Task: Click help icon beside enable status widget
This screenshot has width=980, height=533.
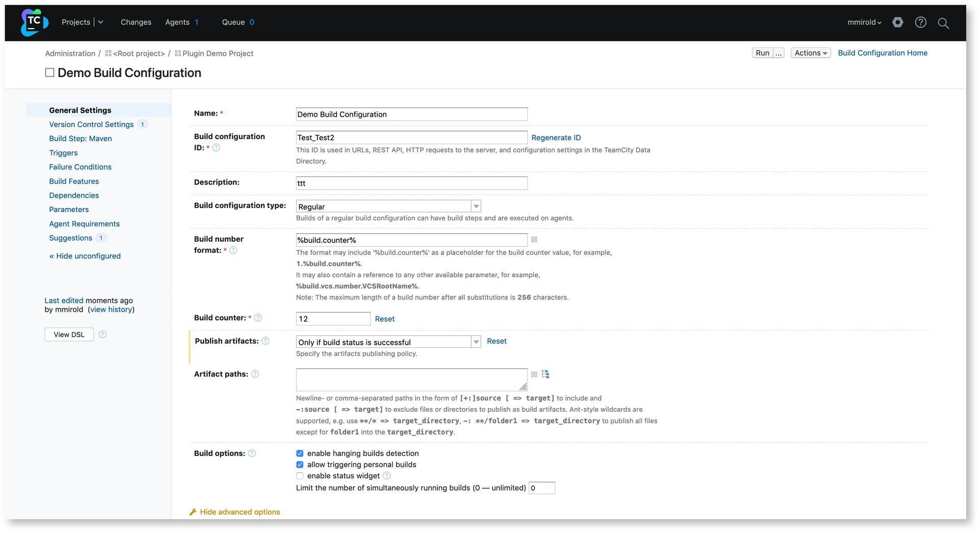Action: 387,476
